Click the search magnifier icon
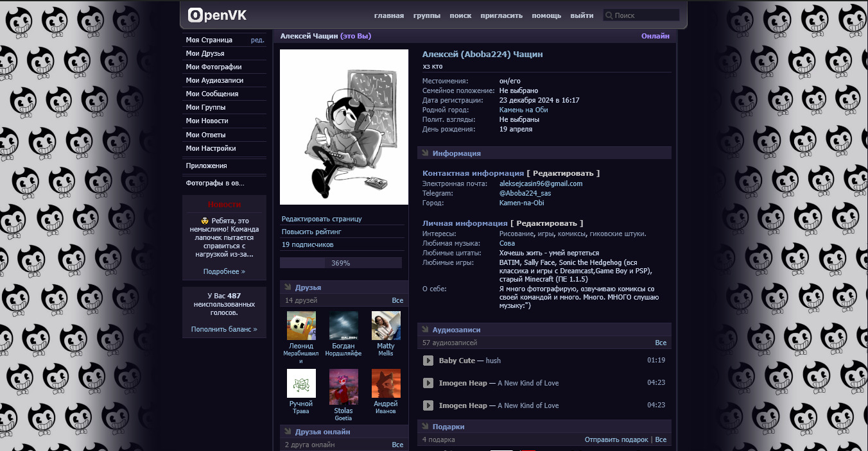The width and height of the screenshot is (868, 451). [x=609, y=15]
